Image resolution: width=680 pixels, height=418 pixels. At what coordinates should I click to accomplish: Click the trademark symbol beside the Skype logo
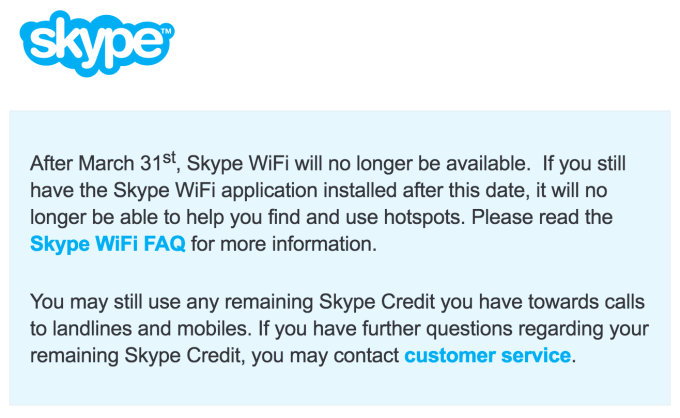click(166, 32)
